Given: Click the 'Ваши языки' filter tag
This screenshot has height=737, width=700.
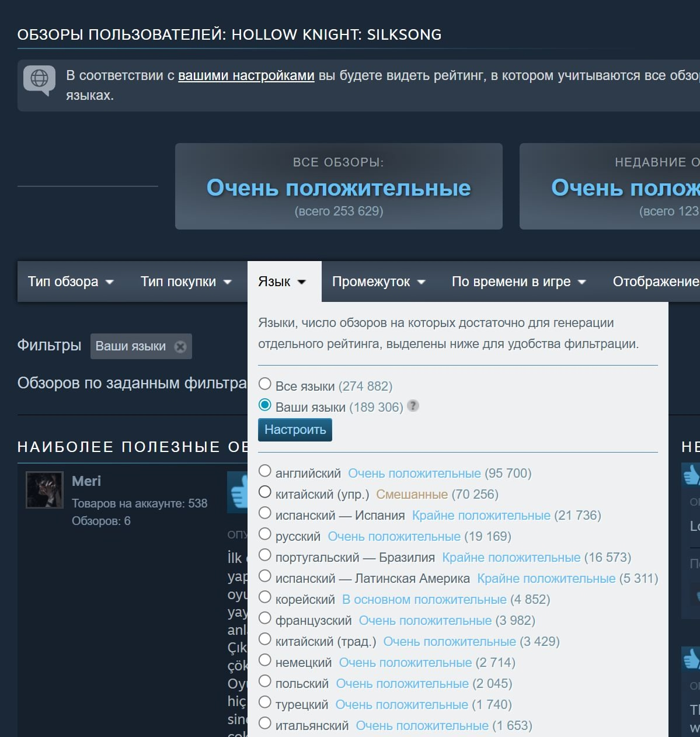Looking at the screenshot, I should 141,346.
